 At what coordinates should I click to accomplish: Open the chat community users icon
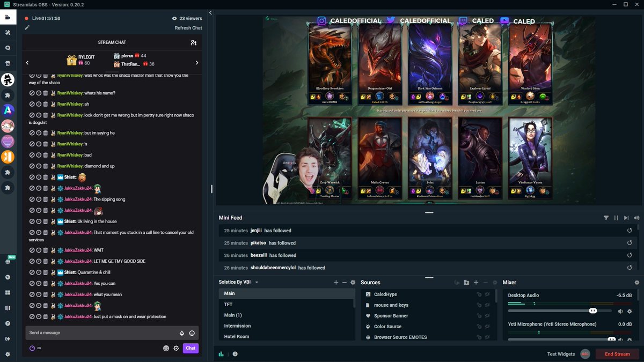(x=194, y=42)
